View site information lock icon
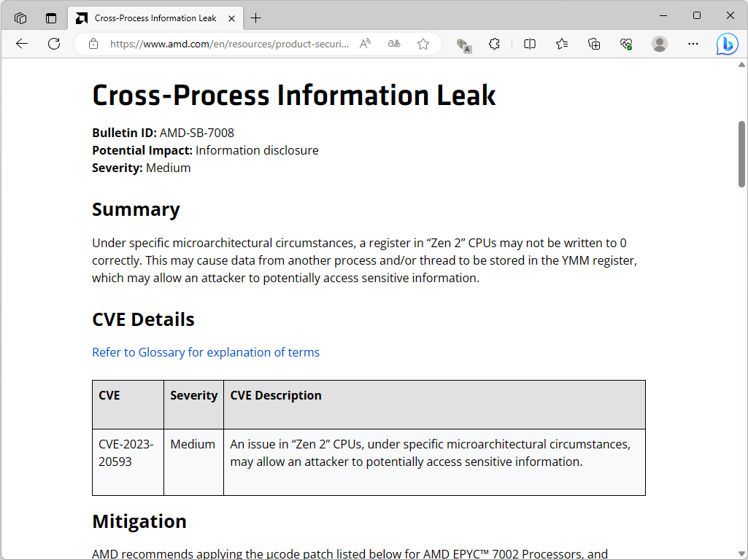The width and height of the screenshot is (748, 560). tap(93, 44)
